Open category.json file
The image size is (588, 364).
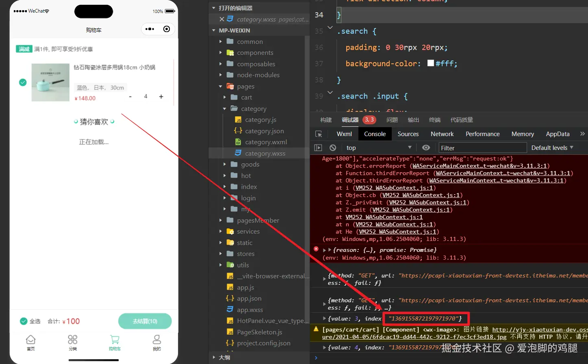265,131
